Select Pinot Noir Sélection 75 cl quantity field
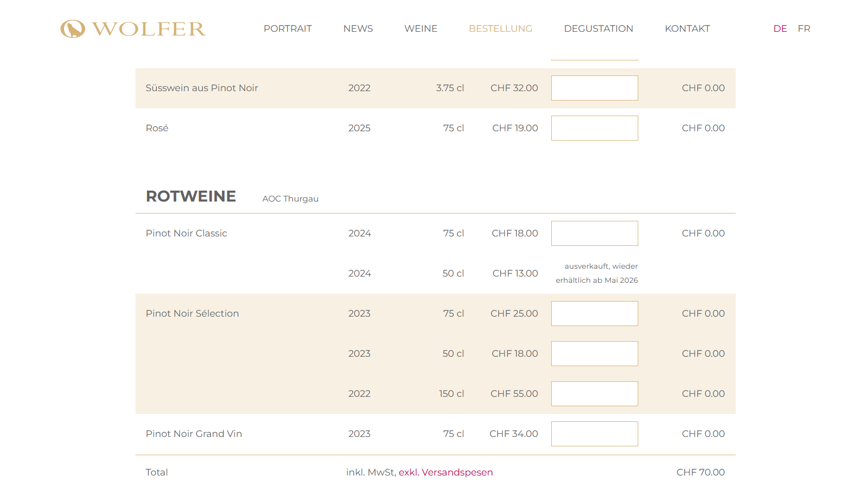 pyautogui.click(x=594, y=314)
